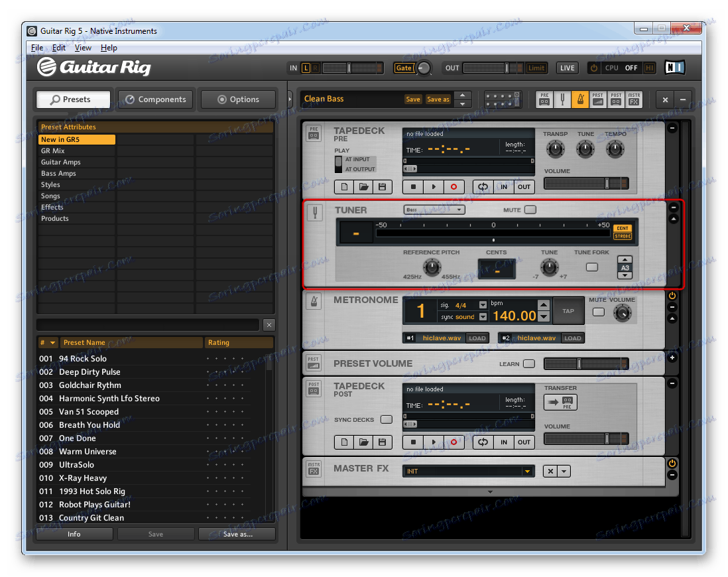This screenshot has width=728, height=577.
Task: Open the File menu
Action: pyautogui.click(x=36, y=47)
